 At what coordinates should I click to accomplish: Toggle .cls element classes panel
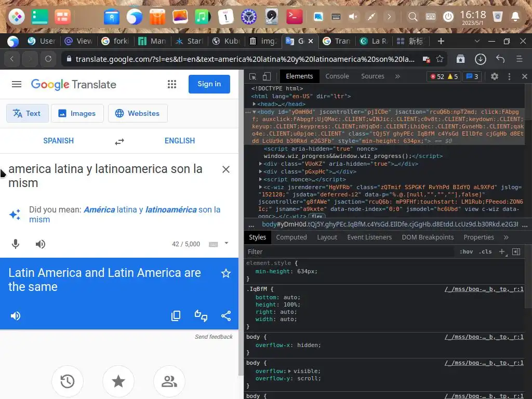point(485,251)
